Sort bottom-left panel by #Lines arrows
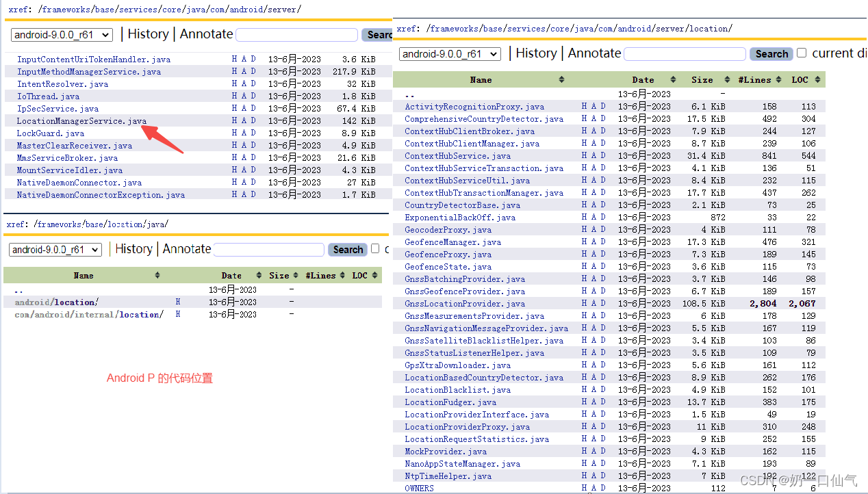The image size is (868, 494). (342, 276)
